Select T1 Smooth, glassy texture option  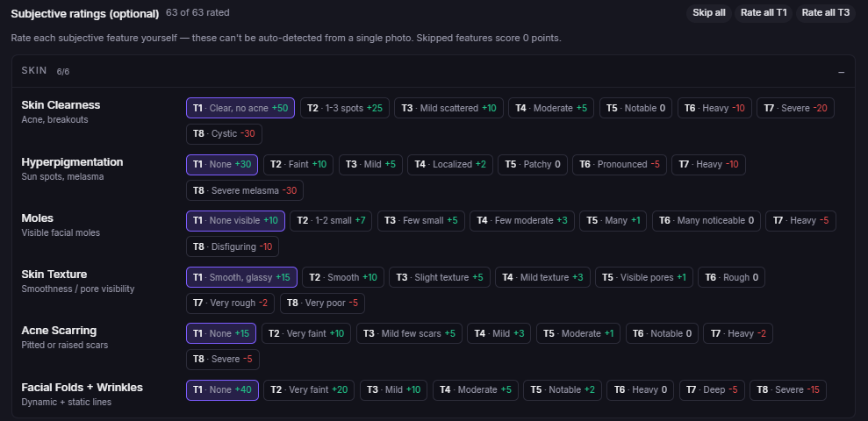241,277
